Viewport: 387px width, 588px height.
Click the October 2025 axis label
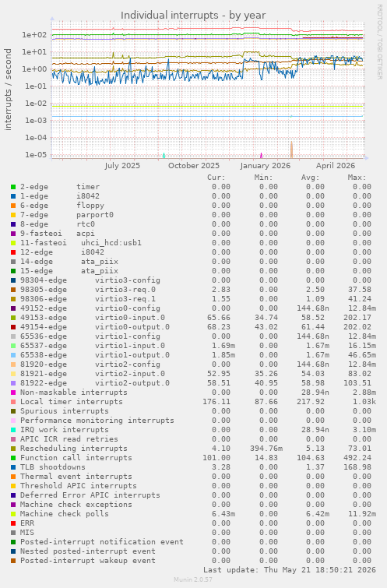[x=193, y=166]
